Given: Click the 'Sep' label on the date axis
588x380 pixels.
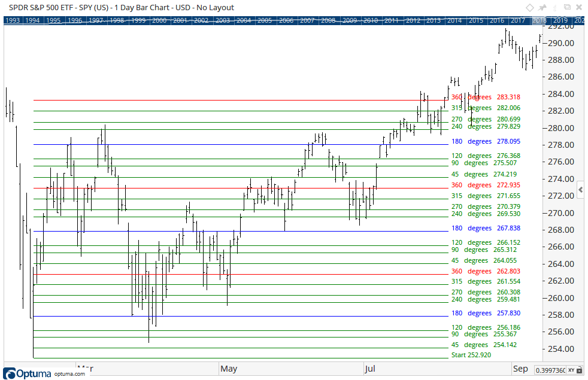Looking at the screenshot, I should coord(520,369).
